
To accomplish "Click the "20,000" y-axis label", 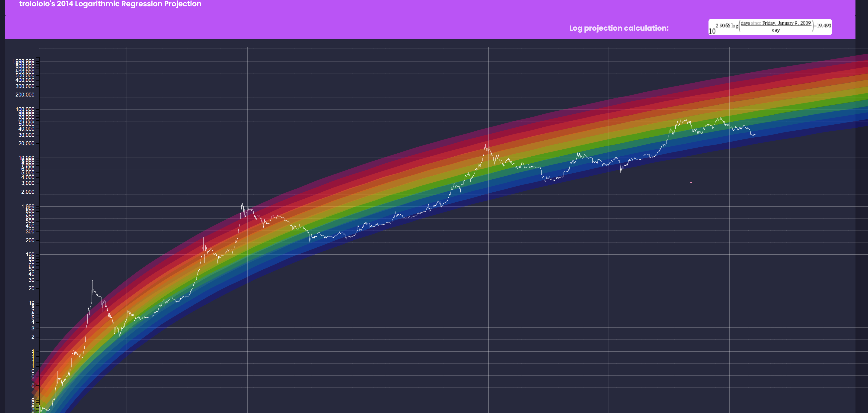I will pyautogui.click(x=26, y=143).
